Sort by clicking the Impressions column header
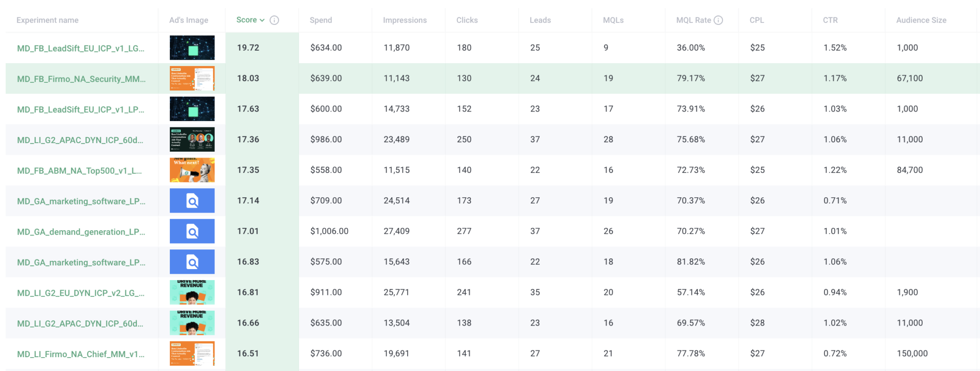980x371 pixels. click(404, 20)
